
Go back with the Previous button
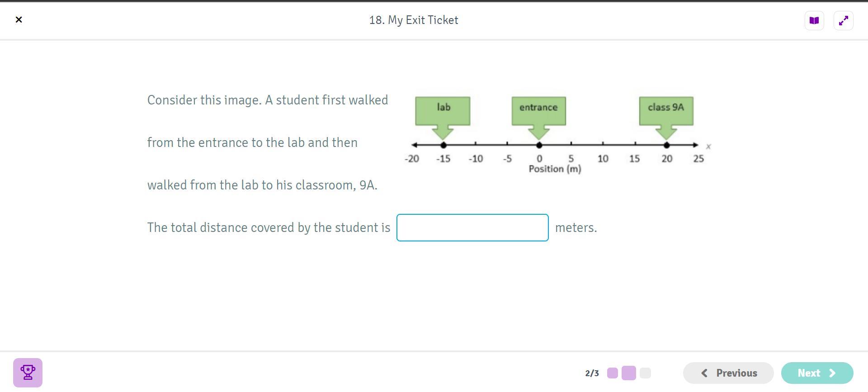728,373
